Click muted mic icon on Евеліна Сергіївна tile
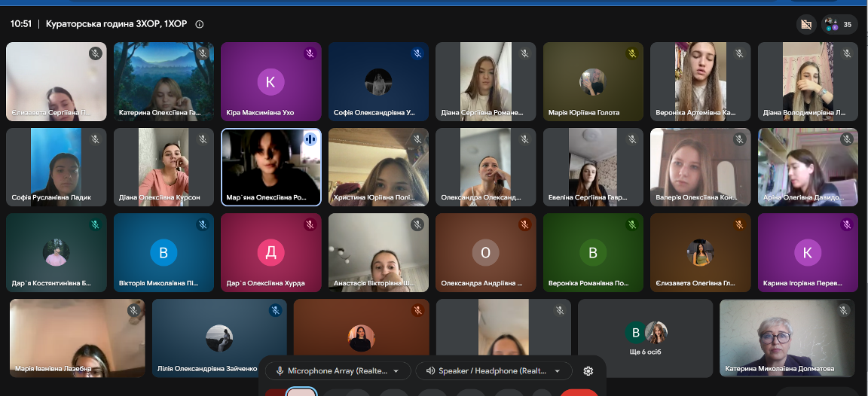This screenshot has width=868, height=396. (632, 139)
